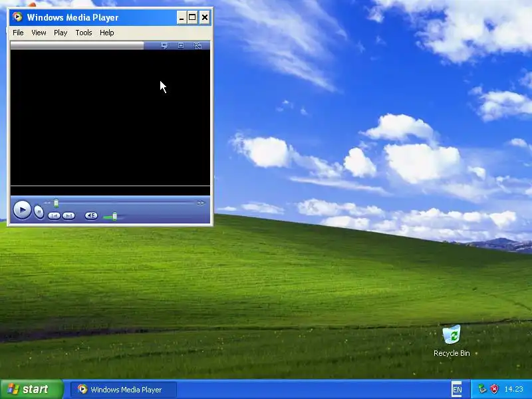Open the Help menu
Viewport: 532px width, 399px height.
[x=107, y=33]
